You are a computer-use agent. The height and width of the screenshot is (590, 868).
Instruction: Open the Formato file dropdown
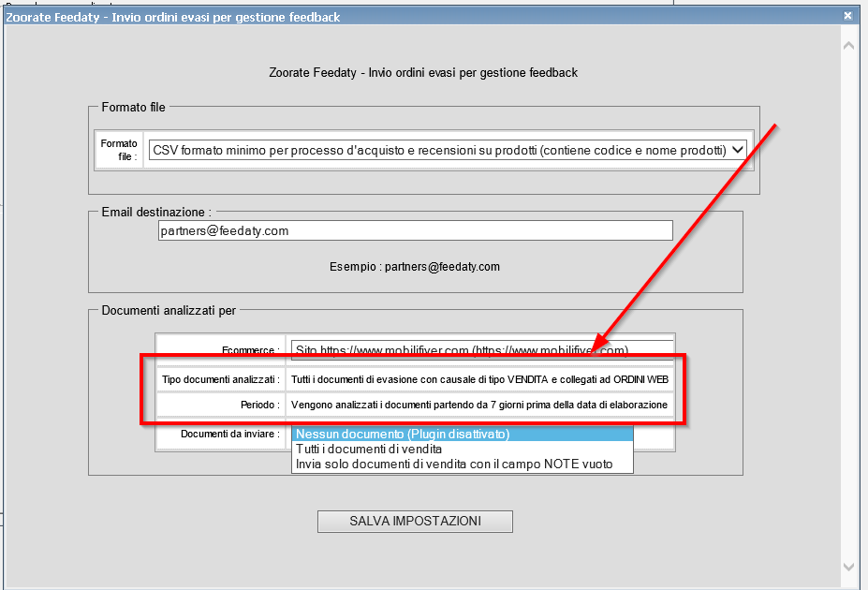pyautogui.click(x=448, y=150)
